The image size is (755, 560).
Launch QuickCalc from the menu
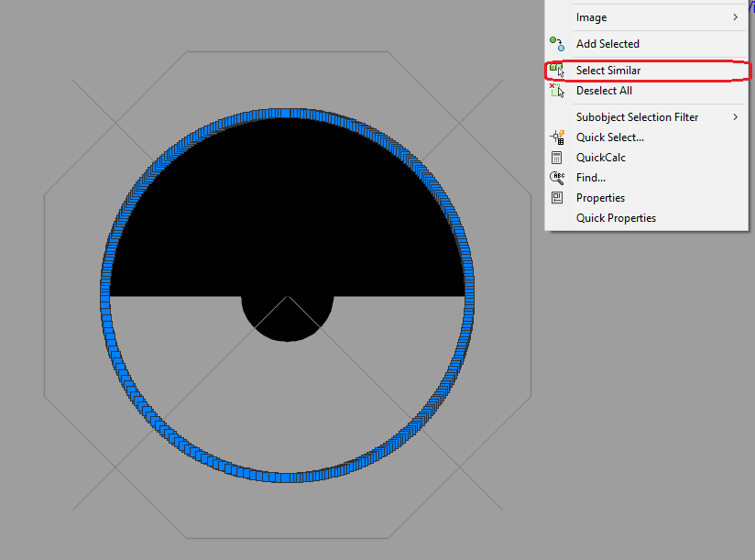point(601,157)
